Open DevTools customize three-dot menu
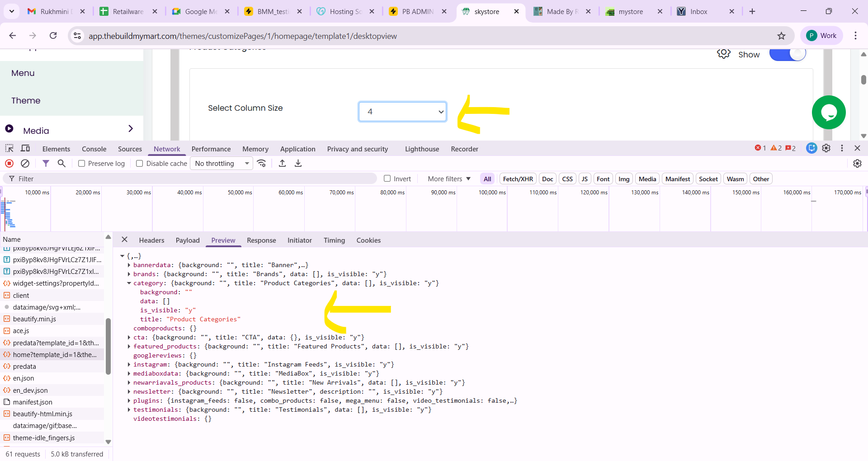Viewport: 868px width, 461px height. (x=842, y=148)
